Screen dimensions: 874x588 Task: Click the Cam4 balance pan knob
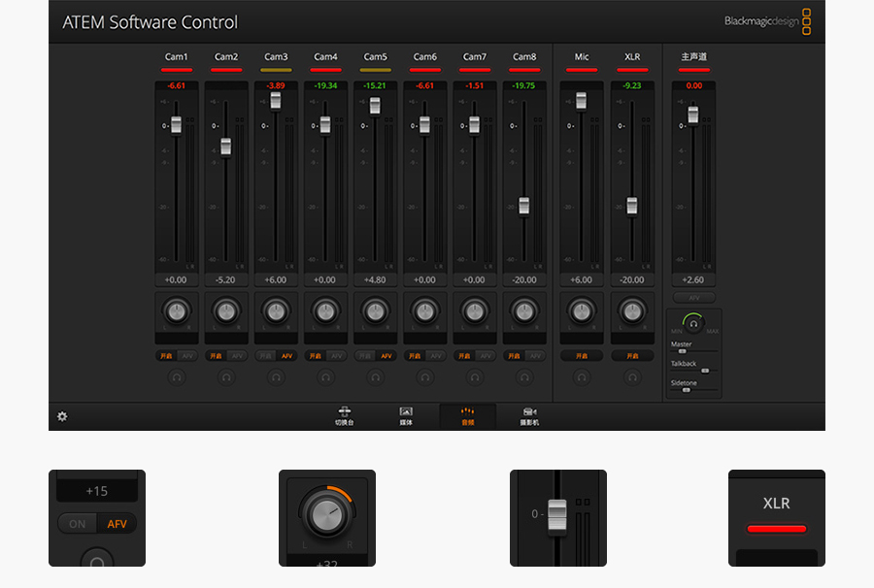click(325, 311)
